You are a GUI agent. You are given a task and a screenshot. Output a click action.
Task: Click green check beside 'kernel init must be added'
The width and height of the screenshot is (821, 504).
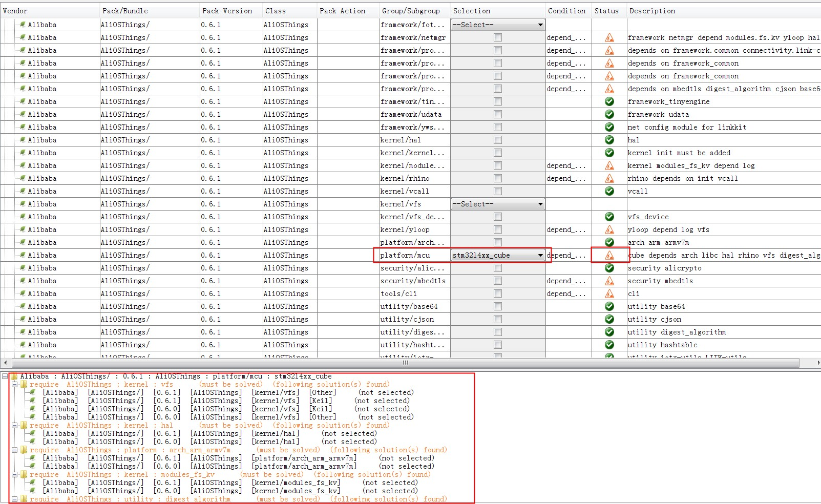609,153
